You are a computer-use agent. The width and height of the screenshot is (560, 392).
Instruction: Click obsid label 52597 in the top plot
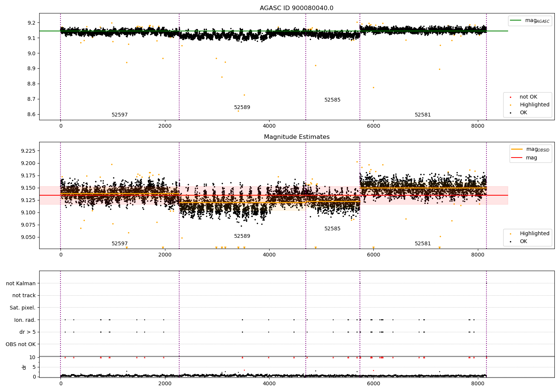[x=119, y=115]
